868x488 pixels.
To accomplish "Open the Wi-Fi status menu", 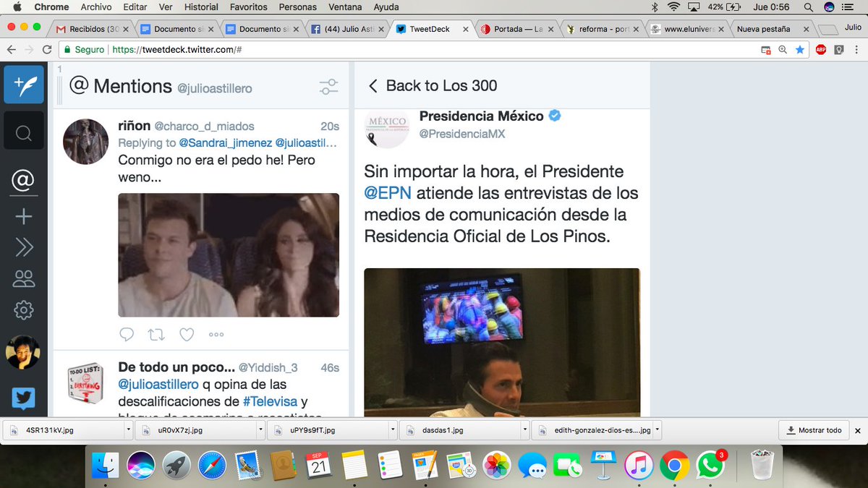I will (x=673, y=7).
